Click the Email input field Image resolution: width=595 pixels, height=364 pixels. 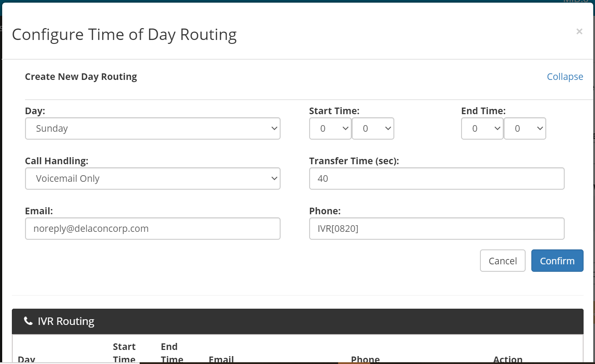tap(153, 229)
